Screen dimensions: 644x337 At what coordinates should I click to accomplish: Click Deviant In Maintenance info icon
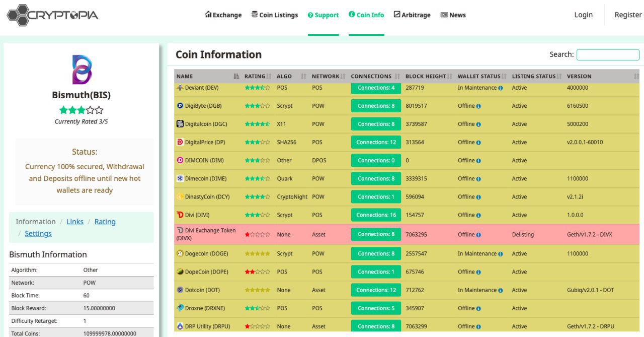click(x=501, y=88)
